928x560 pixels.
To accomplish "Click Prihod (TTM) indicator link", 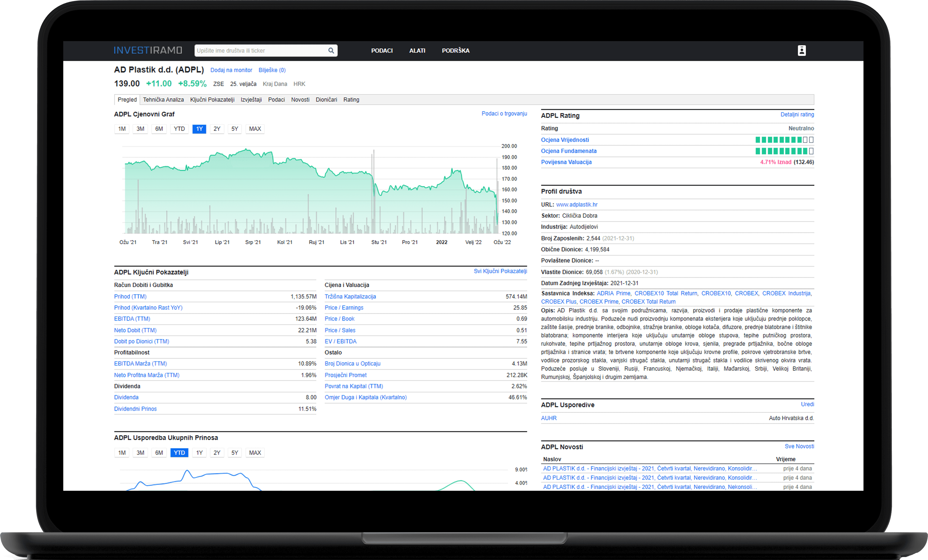I will tap(130, 297).
